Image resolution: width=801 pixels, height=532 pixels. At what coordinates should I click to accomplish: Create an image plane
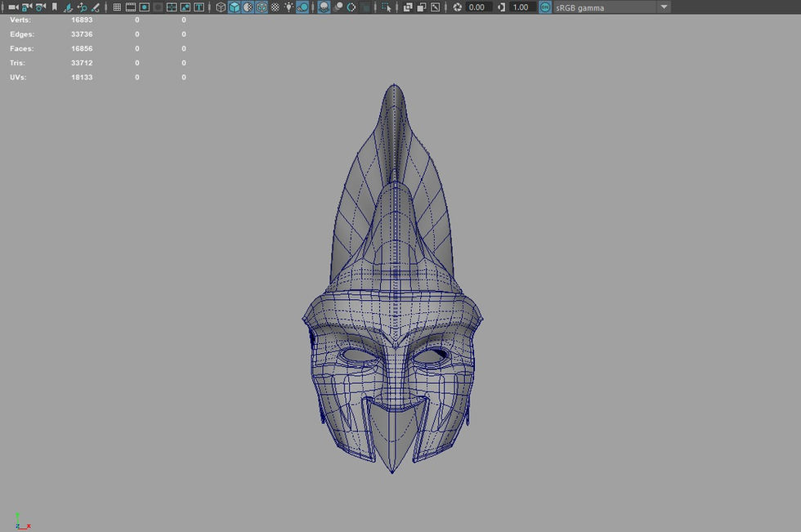coord(68,7)
